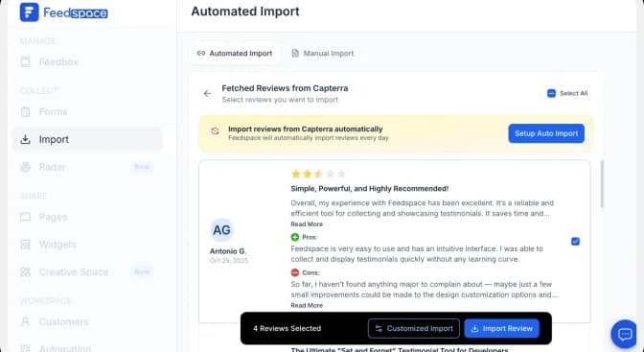644x352 pixels.
Task: Click the Radar icon
Action: click(26, 167)
